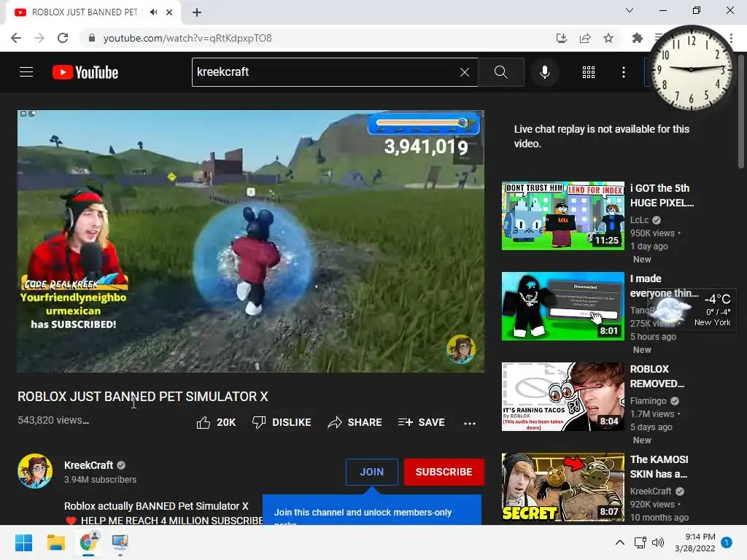Open the YouTube hamburger guide menu

coord(26,72)
